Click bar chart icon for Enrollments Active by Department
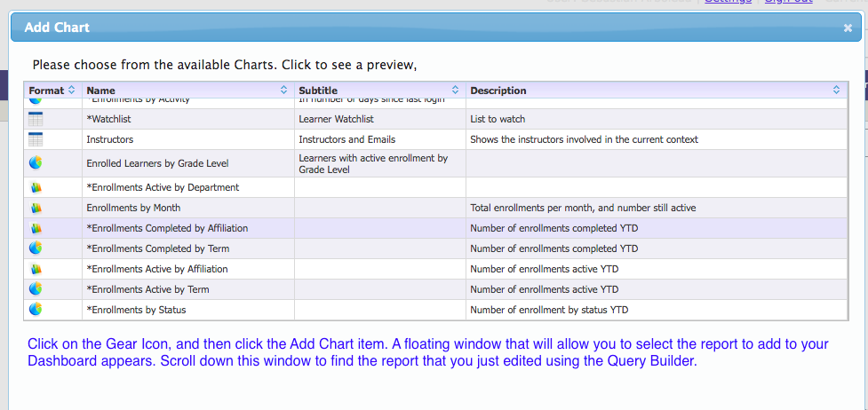The image size is (868, 410). (x=36, y=187)
